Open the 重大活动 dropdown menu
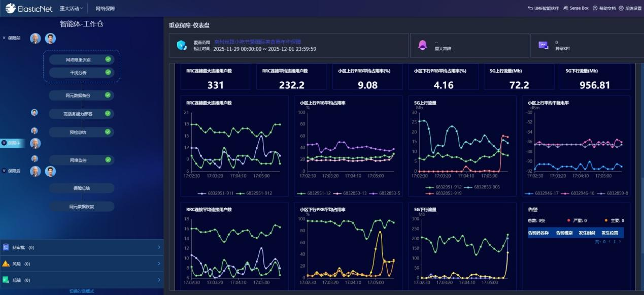Screen dimensions: 644x295 point(71,8)
